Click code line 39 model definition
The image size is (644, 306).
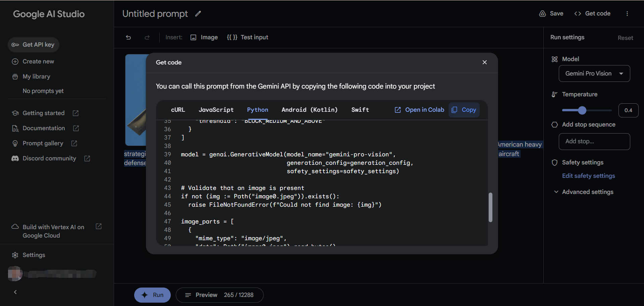[x=288, y=154]
